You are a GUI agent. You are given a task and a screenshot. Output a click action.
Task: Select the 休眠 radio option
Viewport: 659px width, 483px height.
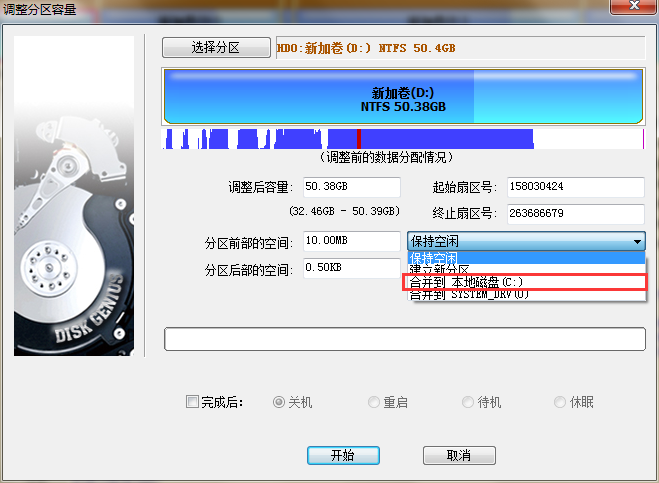click(x=559, y=402)
